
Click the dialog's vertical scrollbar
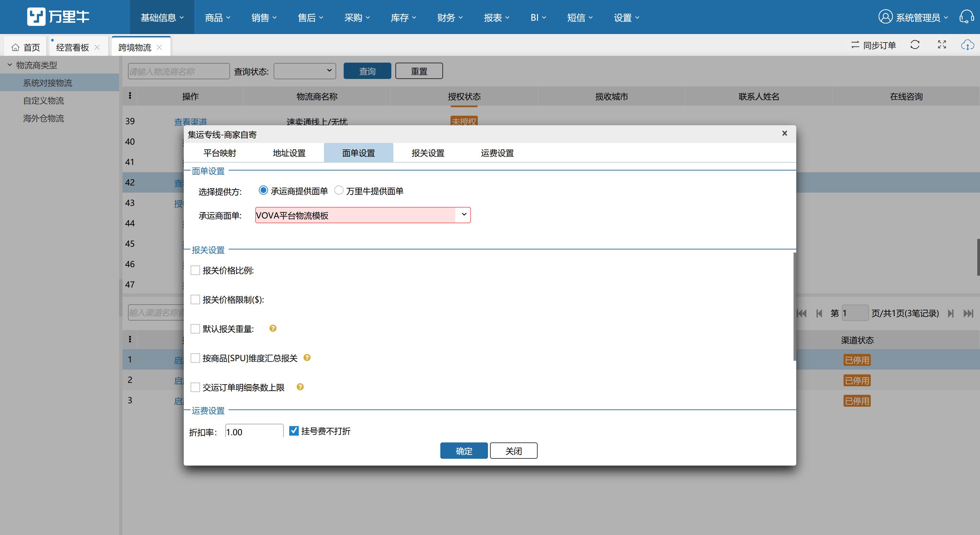coord(794,306)
